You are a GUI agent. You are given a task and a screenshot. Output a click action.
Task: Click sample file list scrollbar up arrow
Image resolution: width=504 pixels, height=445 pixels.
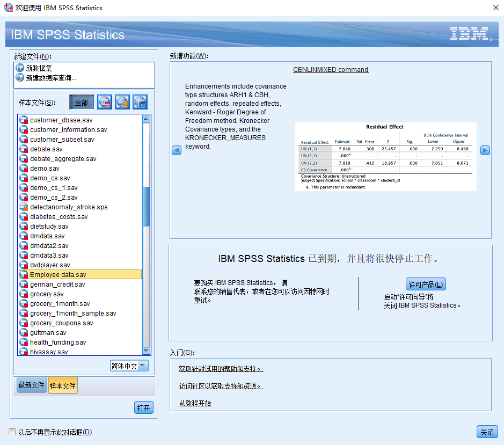pyautogui.click(x=146, y=119)
